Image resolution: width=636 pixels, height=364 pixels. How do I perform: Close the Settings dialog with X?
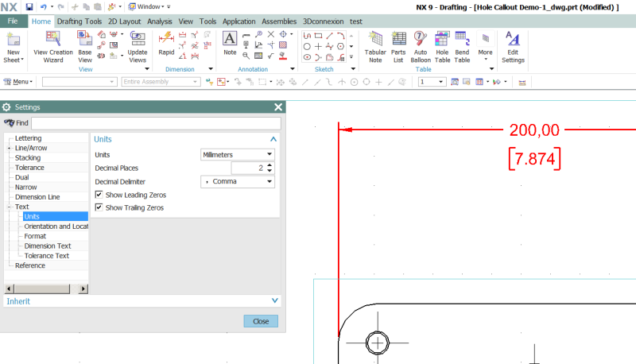pyautogui.click(x=278, y=107)
